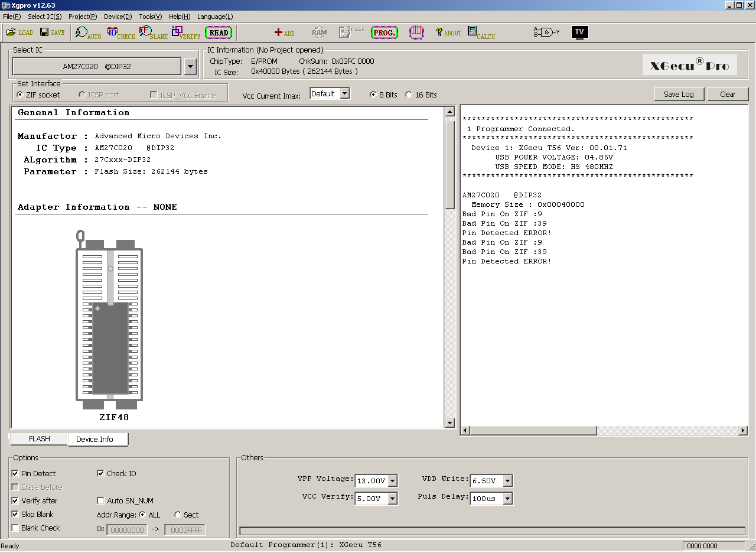
Task: Open the Vcc Current Imax dropdown
Action: [345, 94]
